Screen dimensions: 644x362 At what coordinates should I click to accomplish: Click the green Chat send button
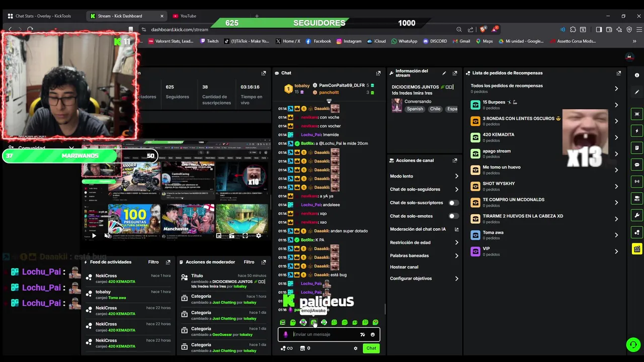tap(371, 348)
